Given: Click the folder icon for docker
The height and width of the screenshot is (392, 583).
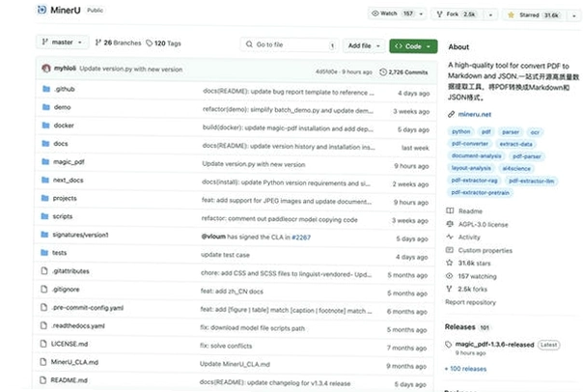Looking at the screenshot, I should (45, 126).
